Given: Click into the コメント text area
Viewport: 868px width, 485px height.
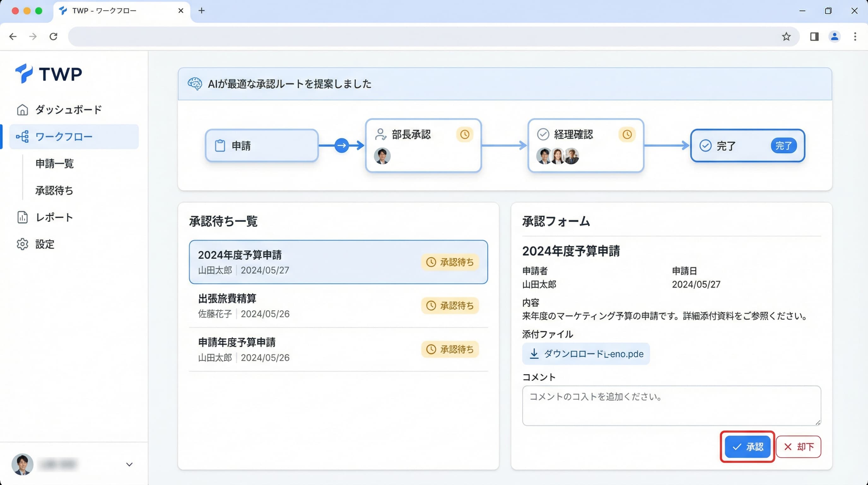Looking at the screenshot, I should pos(671,405).
